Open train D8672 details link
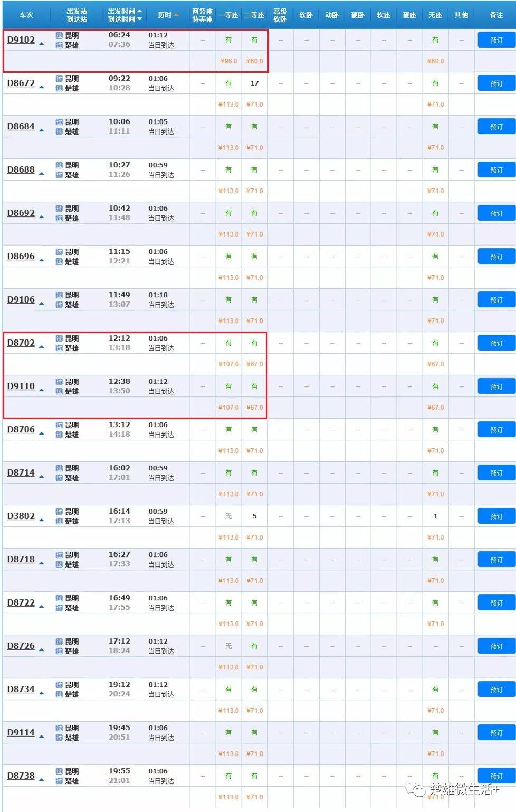516x812 pixels. coord(21,83)
